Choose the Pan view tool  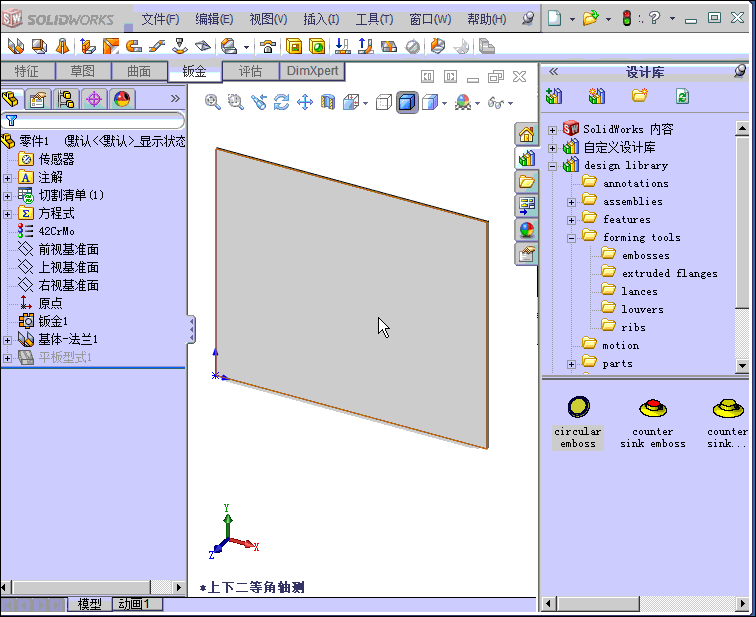point(305,102)
